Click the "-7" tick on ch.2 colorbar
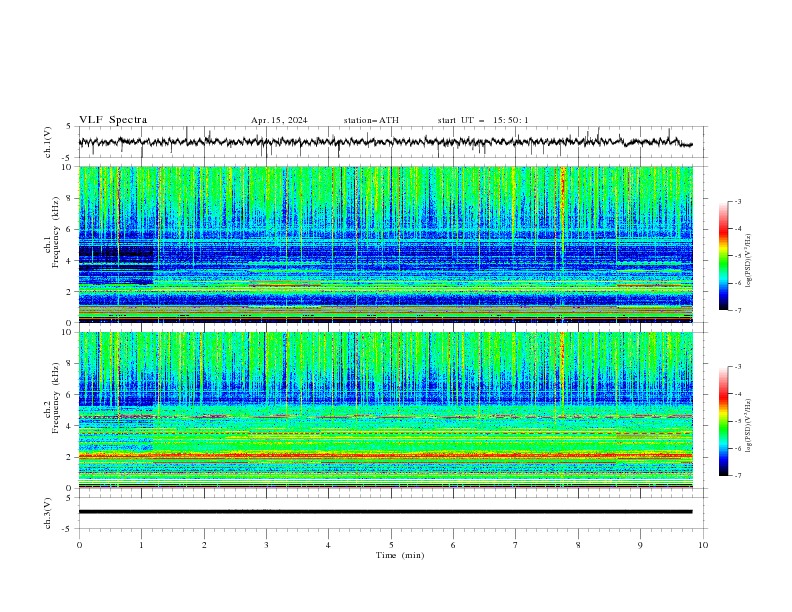The width and height of the screenshot is (792, 612). coord(737,476)
